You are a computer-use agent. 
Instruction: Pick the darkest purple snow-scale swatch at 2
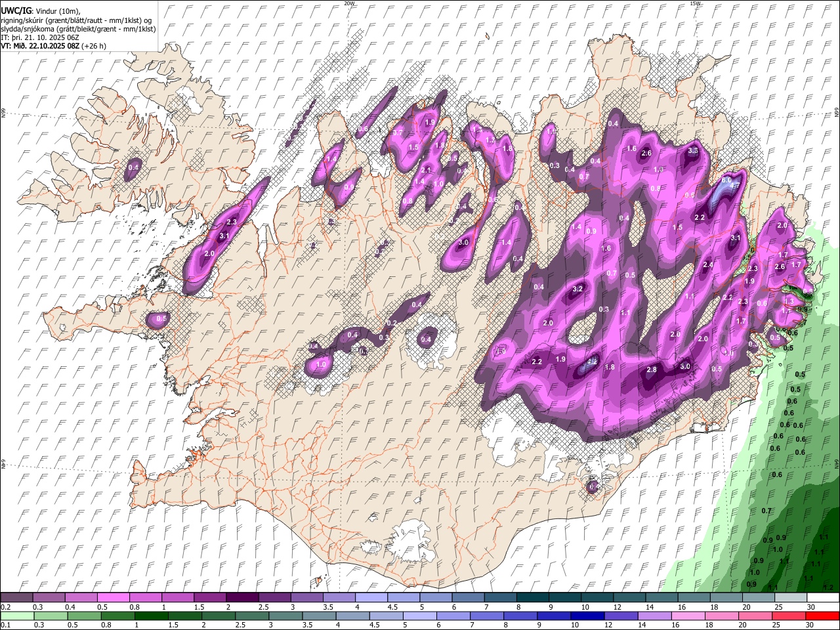point(241,598)
